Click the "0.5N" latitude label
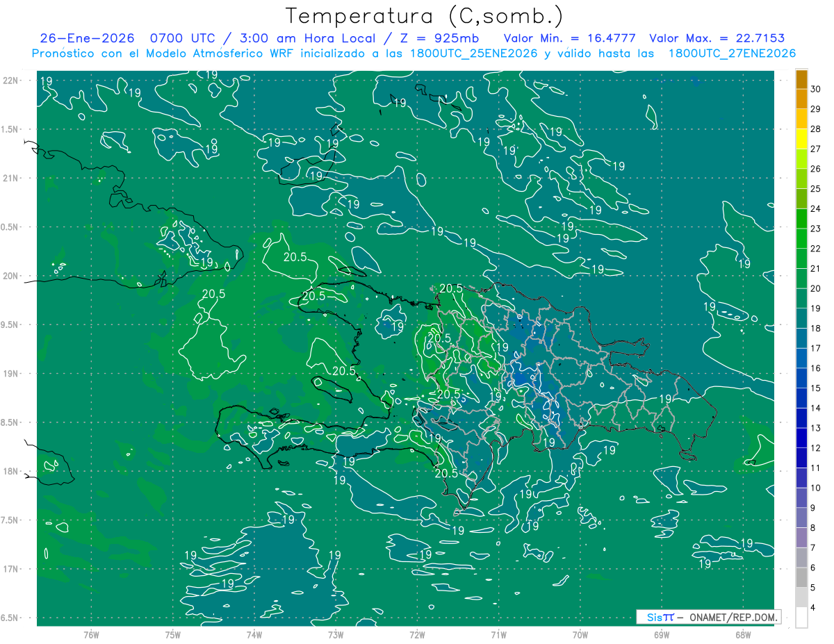 (10, 227)
